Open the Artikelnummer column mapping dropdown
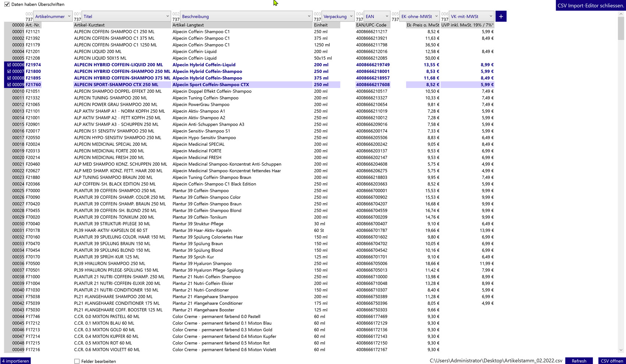This screenshot has height=364, width=626. pyautogui.click(x=53, y=16)
